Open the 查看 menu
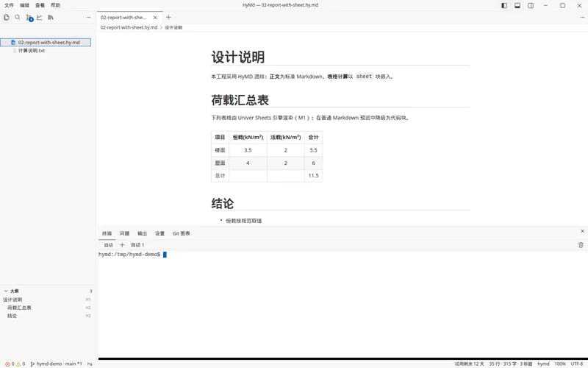 pos(40,5)
